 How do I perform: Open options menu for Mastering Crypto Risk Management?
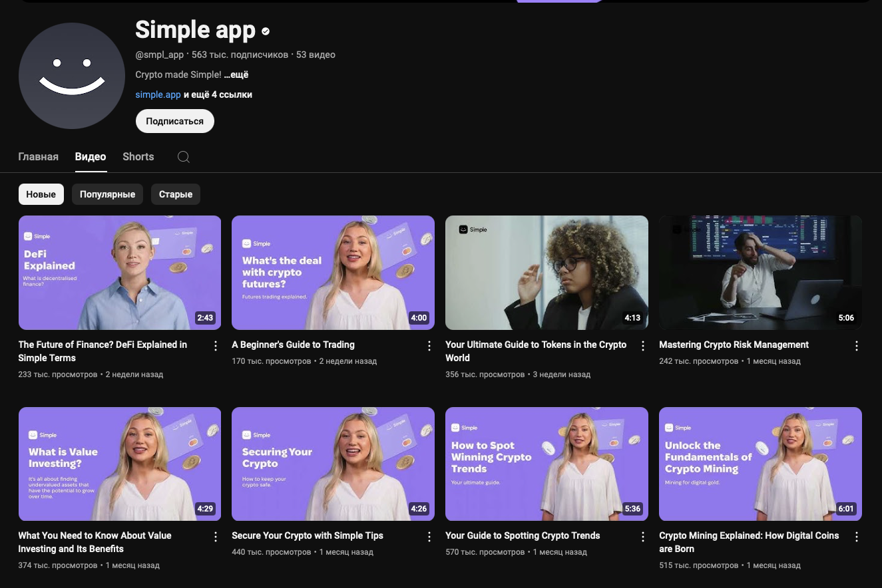[x=857, y=346]
